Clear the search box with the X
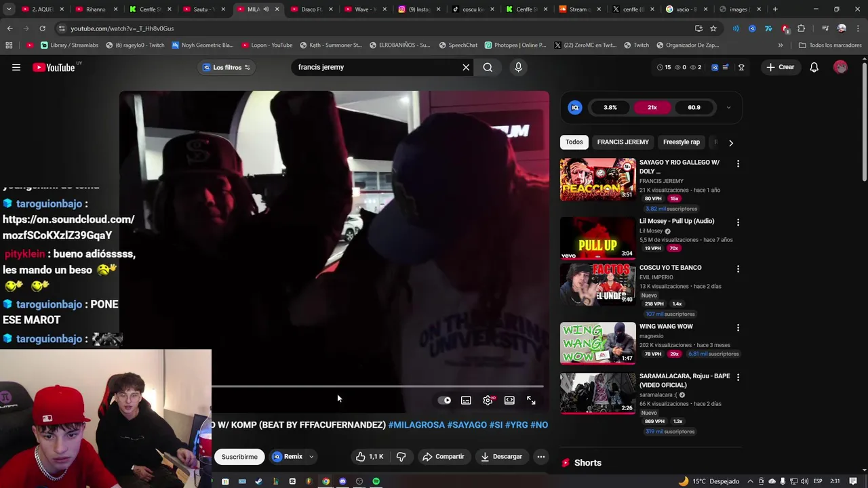The width and height of the screenshot is (868, 488). pyautogui.click(x=466, y=67)
